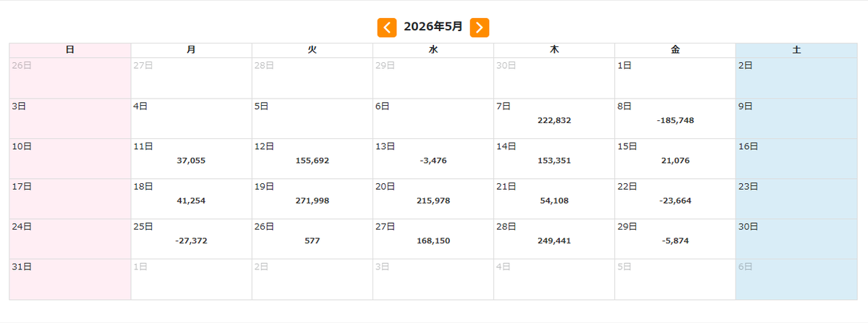Select the 4日 Monday date label in May
This screenshot has height=323, width=868.
point(140,106)
